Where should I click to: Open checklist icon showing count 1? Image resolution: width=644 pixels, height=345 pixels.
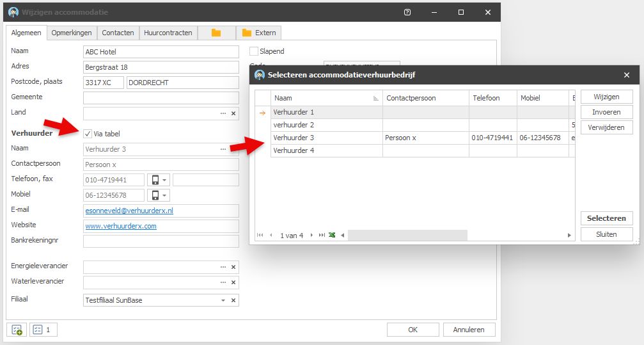(x=43, y=330)
